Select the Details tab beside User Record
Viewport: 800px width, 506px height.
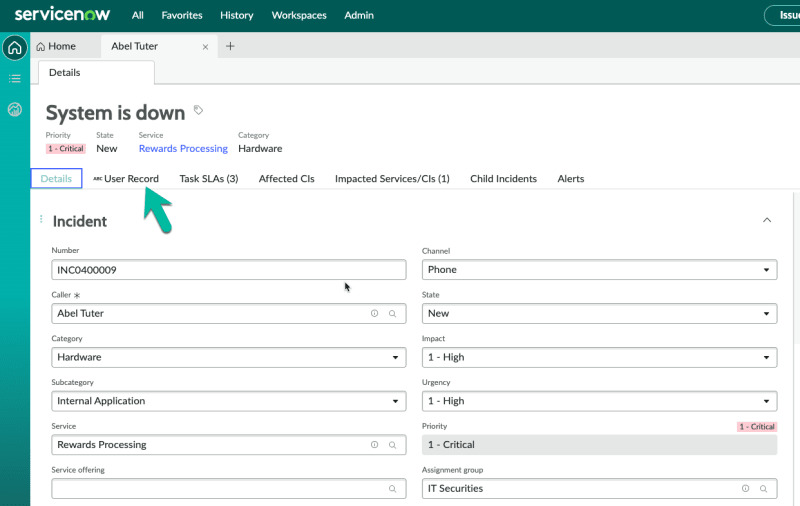point(56,179)
